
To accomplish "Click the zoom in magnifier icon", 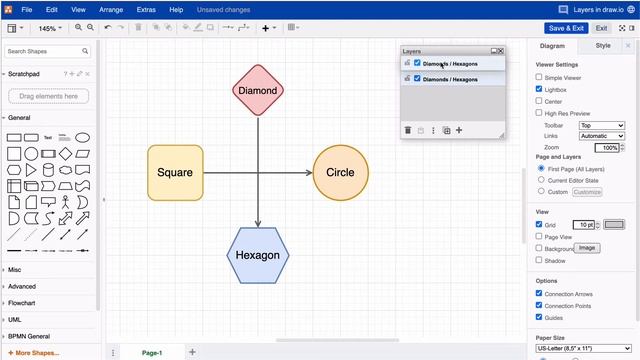I will point(78,27).
